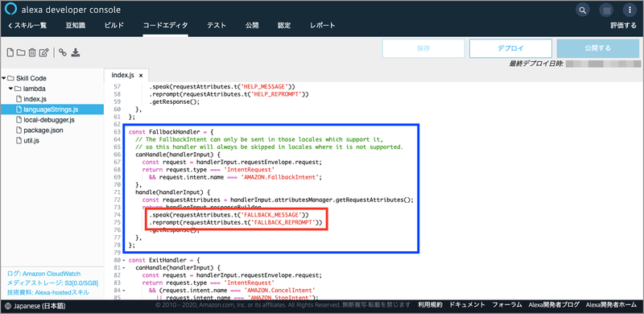This screenshot has height=314, width=644.
Task: Open the Alexa開発者ホーム link
Action: click(x=611, y=305)
